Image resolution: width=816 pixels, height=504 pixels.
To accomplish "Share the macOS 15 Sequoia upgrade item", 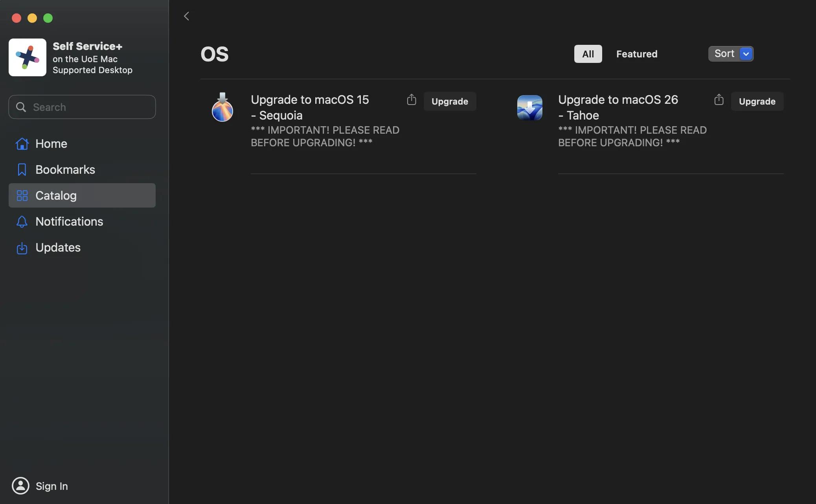I will pos(412,100).
